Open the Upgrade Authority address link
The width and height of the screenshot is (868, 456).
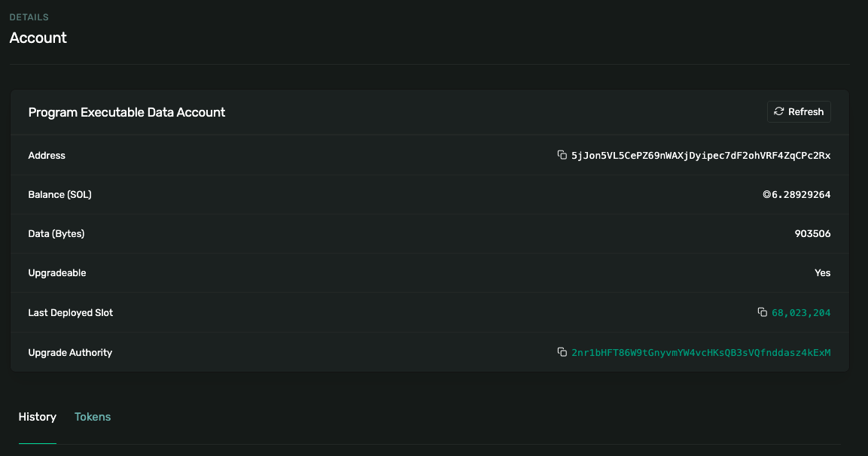click(x=701, y=352)
